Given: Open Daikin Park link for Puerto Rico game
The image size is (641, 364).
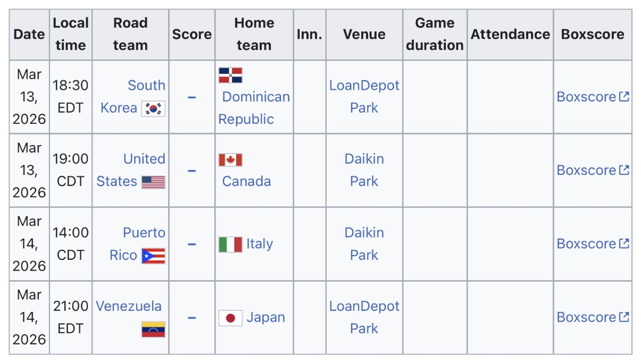Looking at the screenshot, I should coord(364,244).
